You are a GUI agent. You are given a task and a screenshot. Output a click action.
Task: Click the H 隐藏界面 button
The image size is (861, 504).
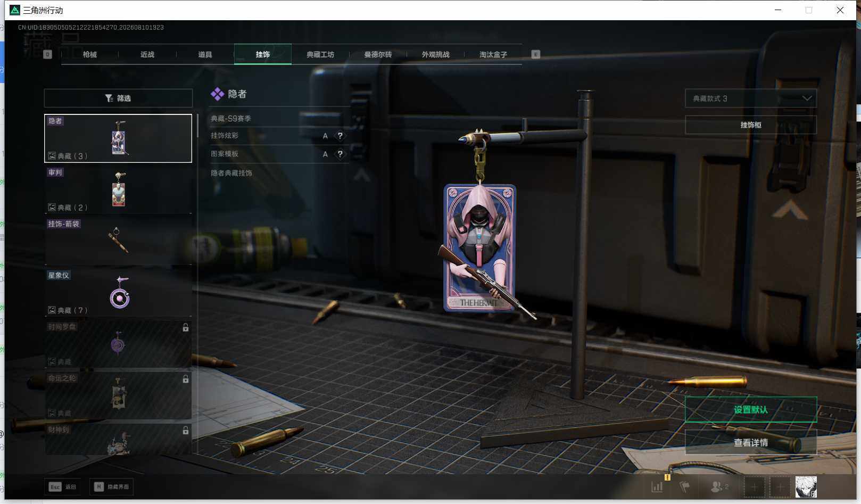(111, 486)
